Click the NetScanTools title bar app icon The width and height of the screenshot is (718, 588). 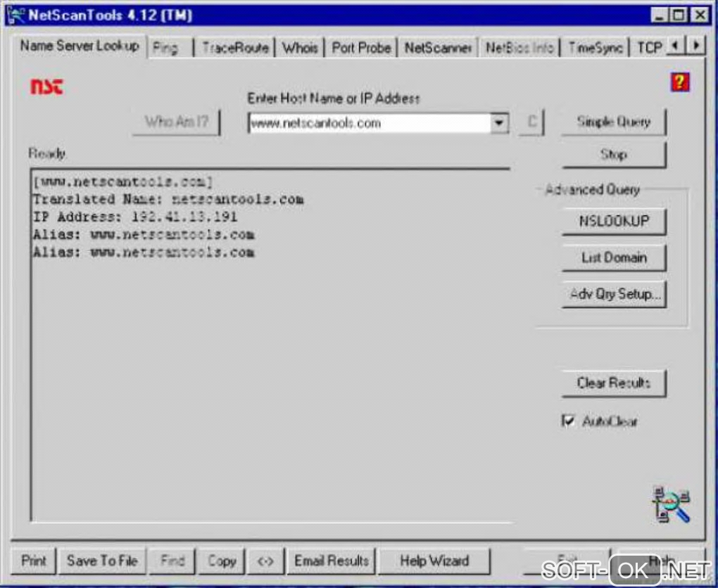pyautogui.click(x=15, y=15)
